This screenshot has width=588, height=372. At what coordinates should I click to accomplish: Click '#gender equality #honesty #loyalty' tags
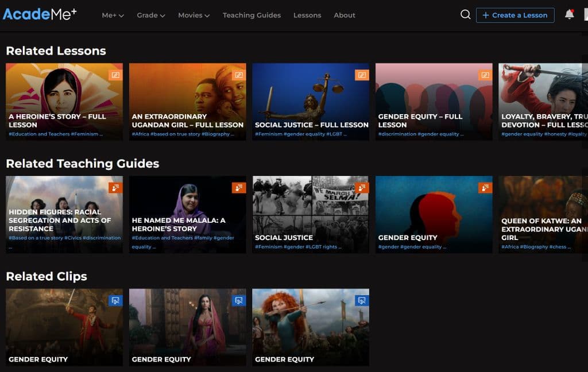coord(544,134)
